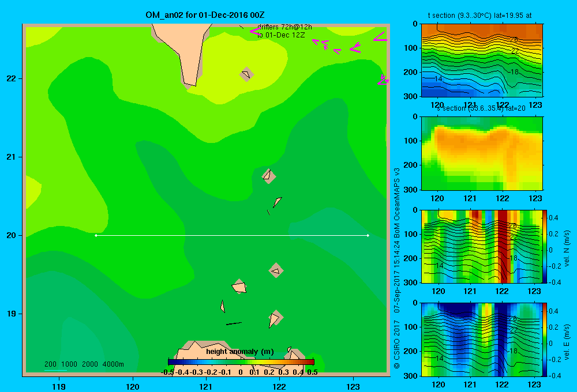Click the "0.5" value on height colorbar
577x392 pixels.
pos(312,372)
